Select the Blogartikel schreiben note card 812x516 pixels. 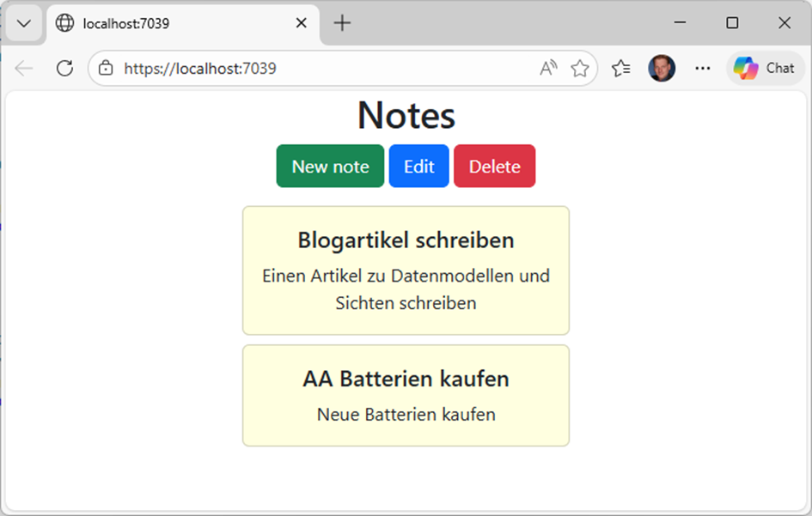(x=406, y=270)
